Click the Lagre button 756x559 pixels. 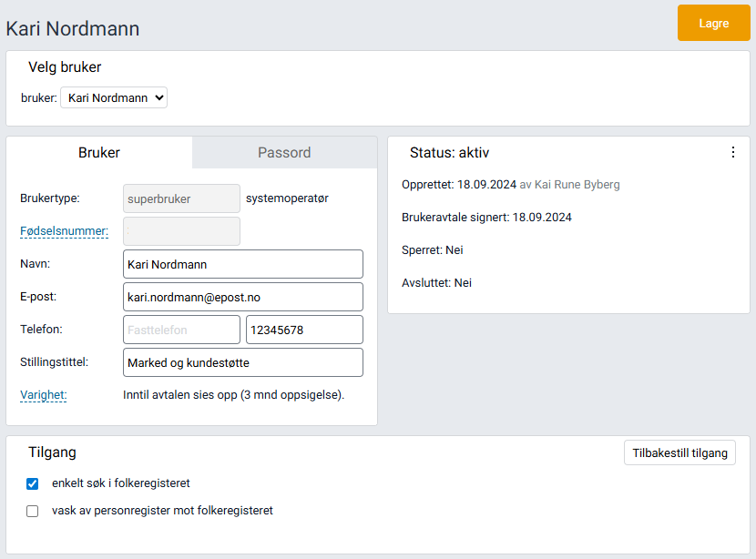pyautogui.click(x=713, y=23)
